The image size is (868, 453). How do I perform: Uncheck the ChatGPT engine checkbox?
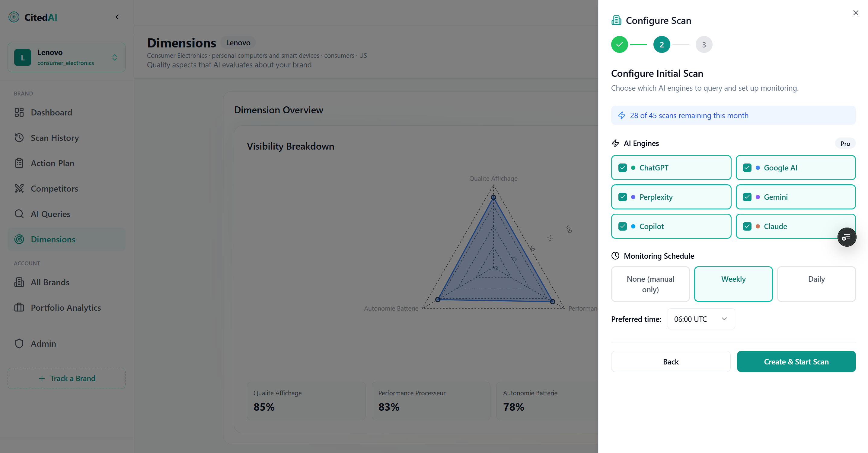pos(622,168)
